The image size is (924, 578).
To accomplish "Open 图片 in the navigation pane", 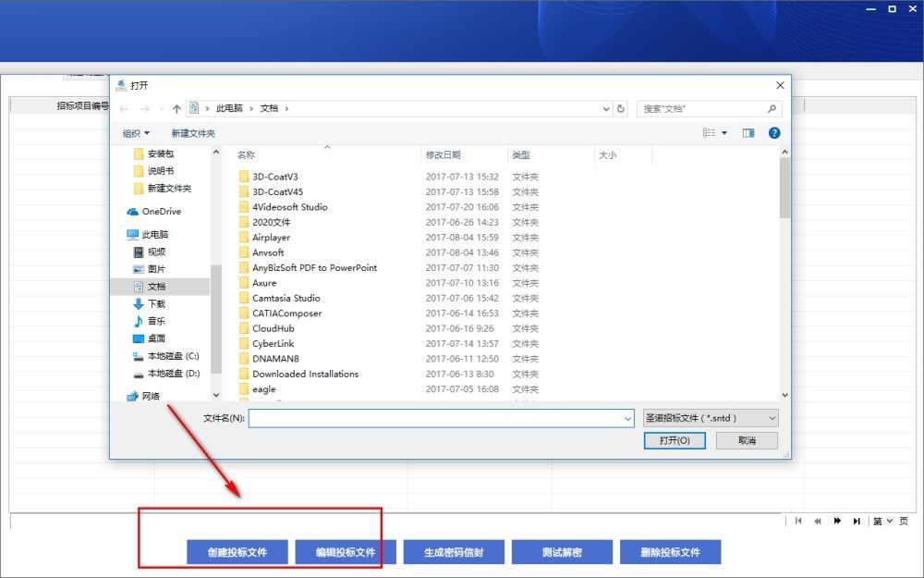I will (x=150, y=269).
